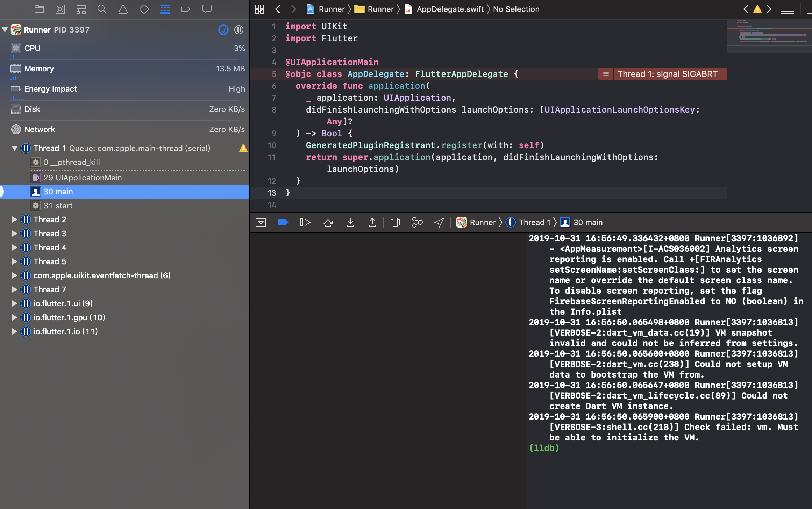
Task: Hide the debug area toggle
Action: 261,222
